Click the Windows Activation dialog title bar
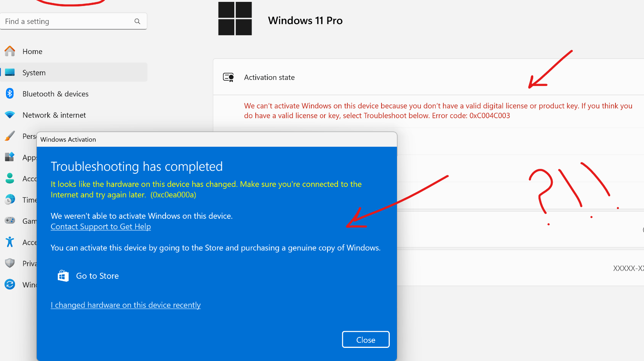 point(217,140)
